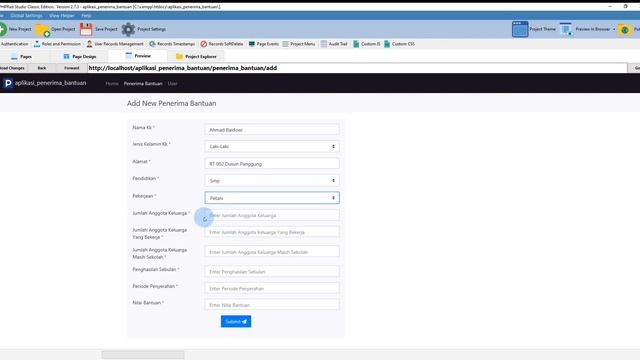Submit the Penerima Bantuan form
This screenshot has height=360, width=640.
[x=236, y=322]
